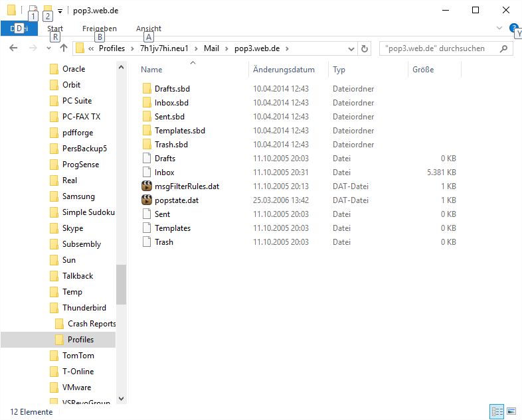Select the Drafts.sbd folder icon
The image size is (522, 420).
tap(147, 88)
